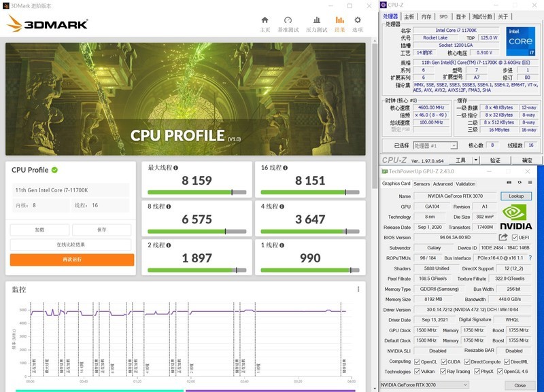Click the info icon beside 最大线程
The image size is (544, 392).
[176, 167]
